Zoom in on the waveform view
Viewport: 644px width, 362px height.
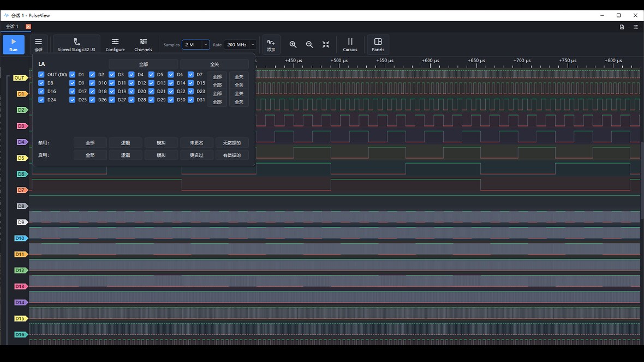[x=293, y=44]
